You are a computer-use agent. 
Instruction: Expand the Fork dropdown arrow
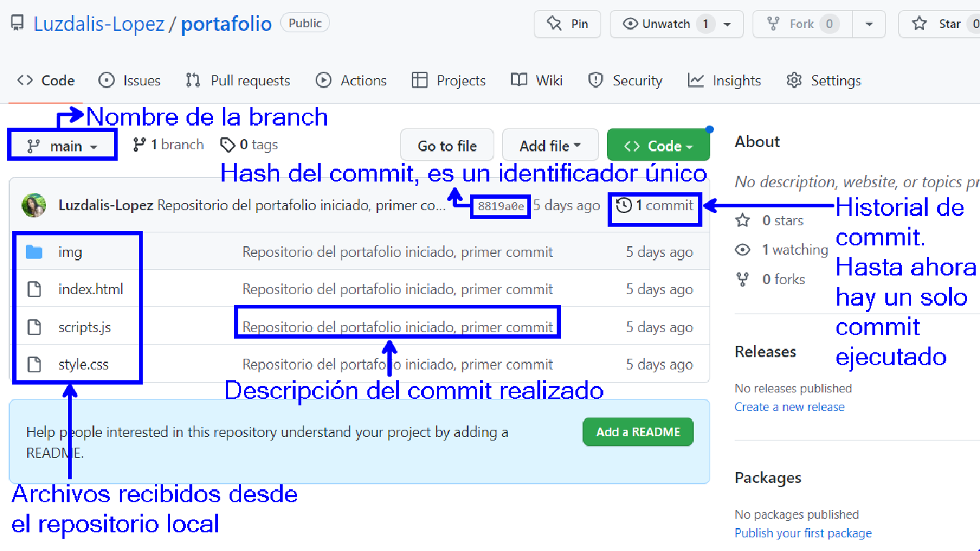click(x=869, y=24)
